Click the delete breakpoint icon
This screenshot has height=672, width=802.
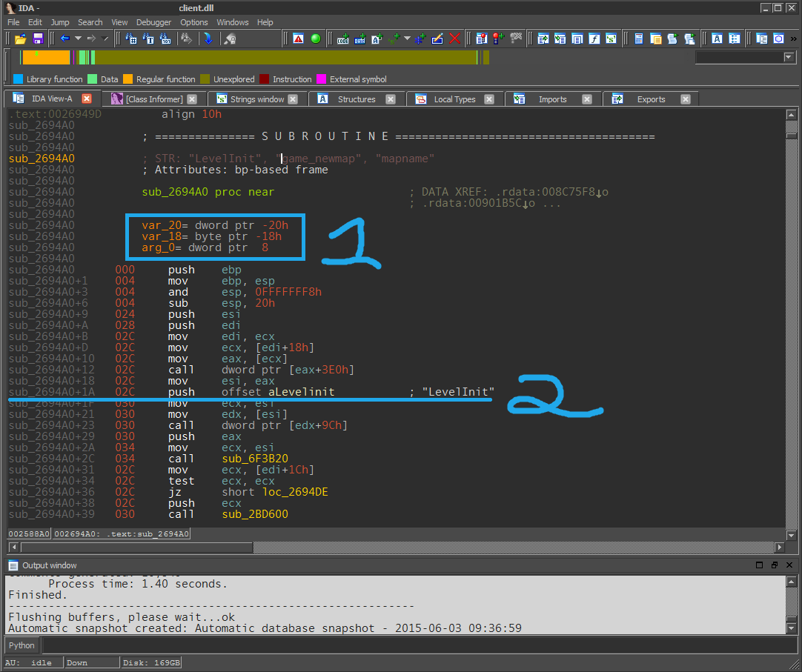tap(516, 39)
